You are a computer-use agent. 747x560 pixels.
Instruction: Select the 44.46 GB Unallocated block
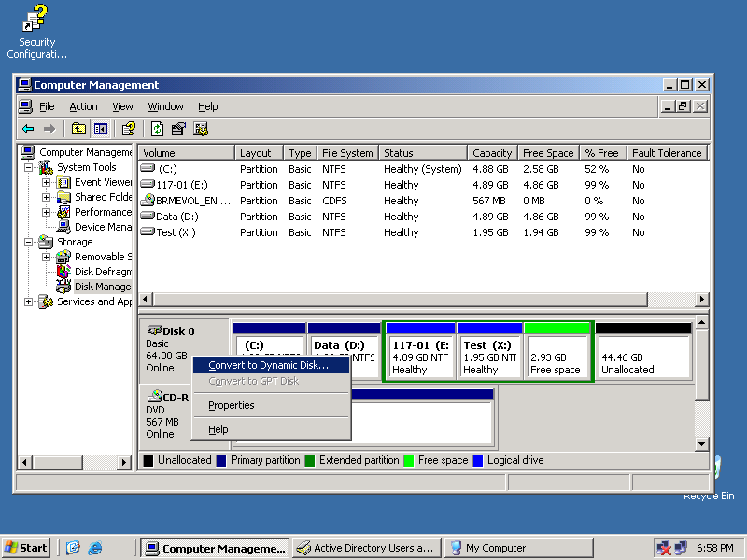coord(643,351)
